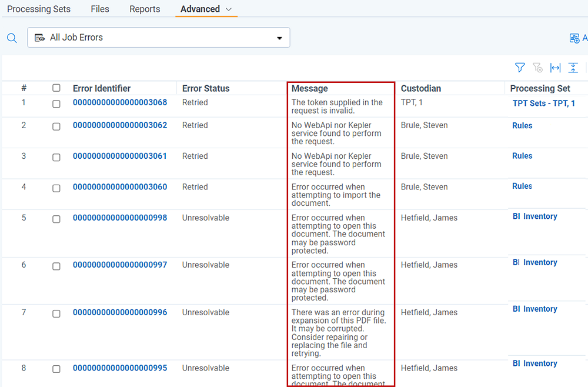Select the checkbox for error ending 995
588x387 pixels.
(x=56, y=369)
